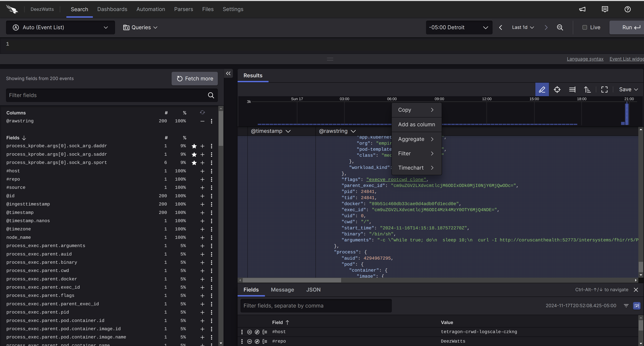This screenshot has width=644, height=346.
Task: Switch to the JSON tab
Action: point(313,289)
